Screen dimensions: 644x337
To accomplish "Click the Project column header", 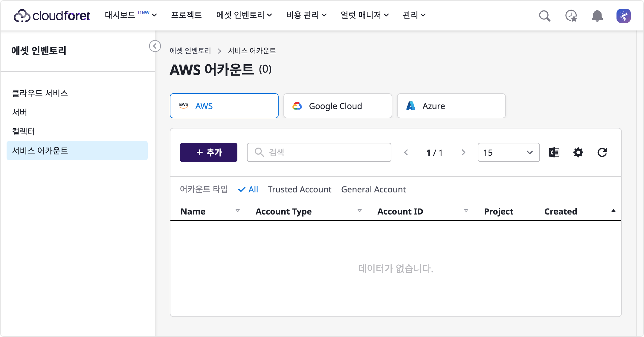I will [498, 212].
